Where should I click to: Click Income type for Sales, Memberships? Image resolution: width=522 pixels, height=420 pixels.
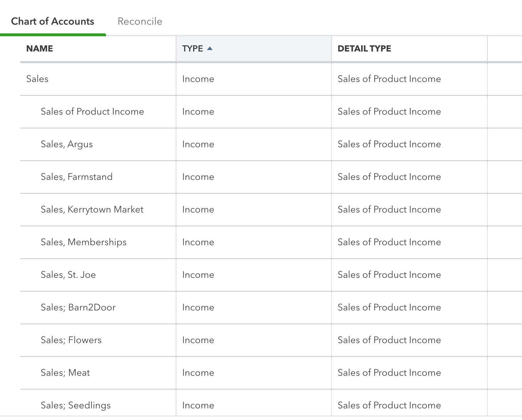click(198, 242)
